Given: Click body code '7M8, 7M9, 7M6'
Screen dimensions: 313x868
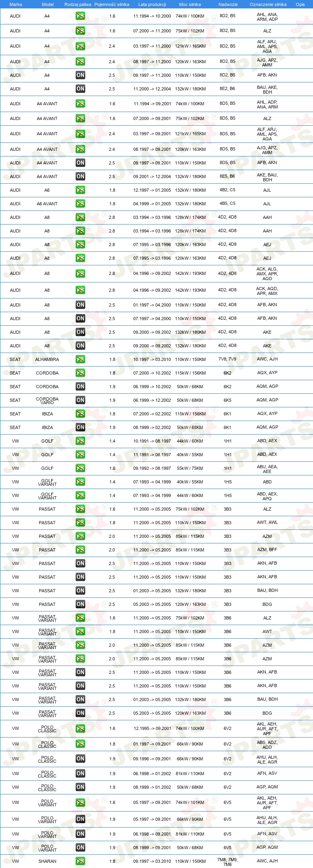Looking at the screenshot, I should 227,862.
